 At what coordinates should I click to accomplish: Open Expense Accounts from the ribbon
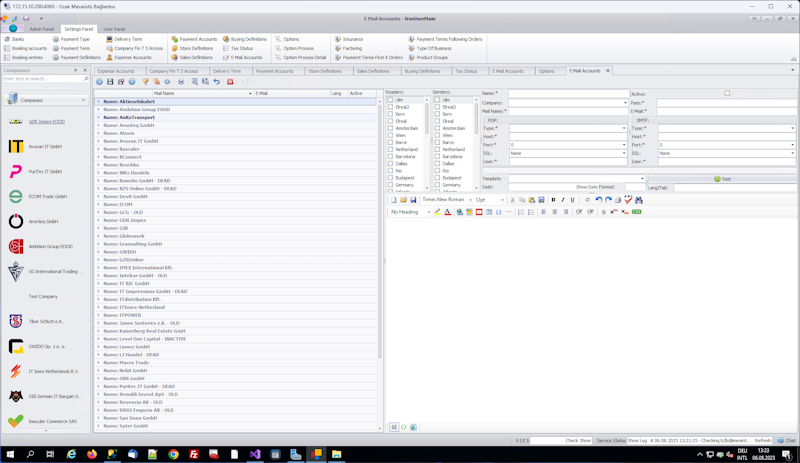point(129,57)
